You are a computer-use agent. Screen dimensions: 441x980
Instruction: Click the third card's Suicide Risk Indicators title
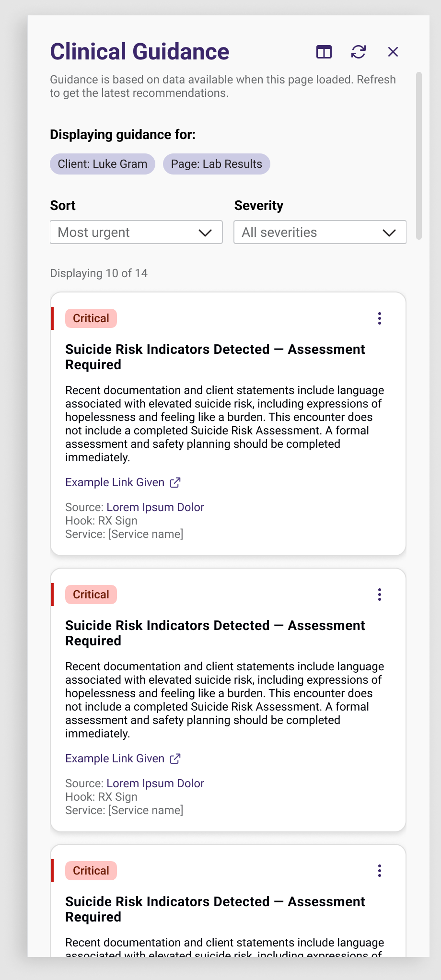215,909
